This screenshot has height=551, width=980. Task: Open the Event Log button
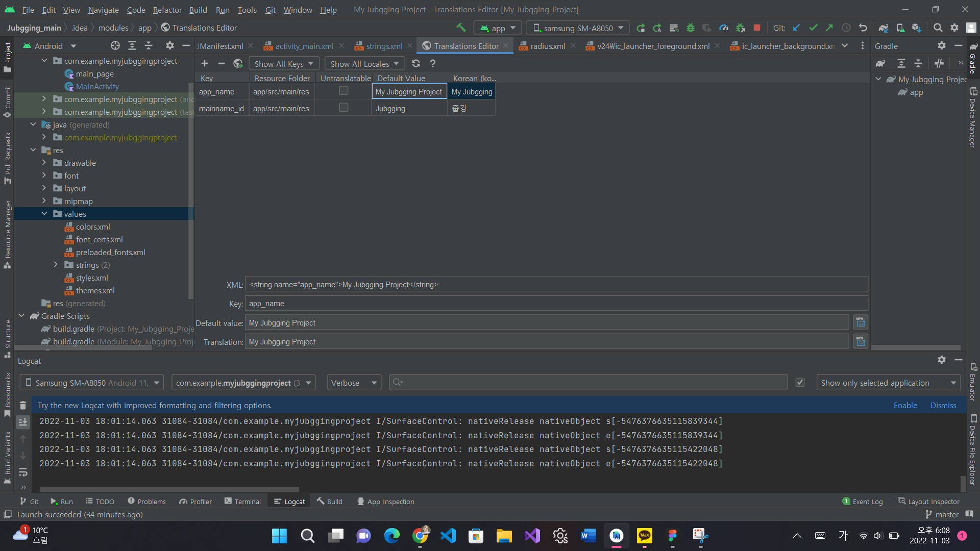click(x=862, y=502)
